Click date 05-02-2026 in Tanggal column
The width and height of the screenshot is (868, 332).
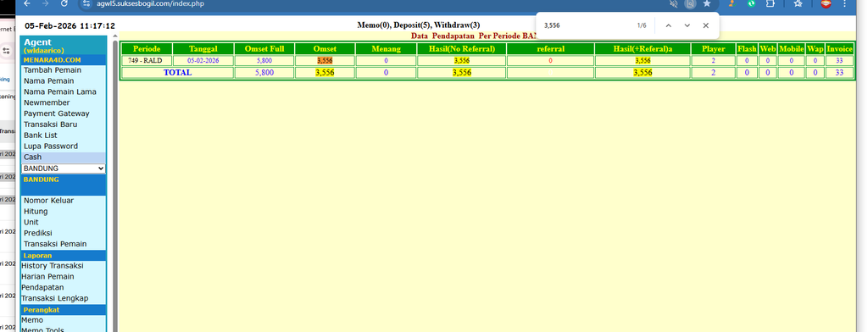[x=203, y=60]
